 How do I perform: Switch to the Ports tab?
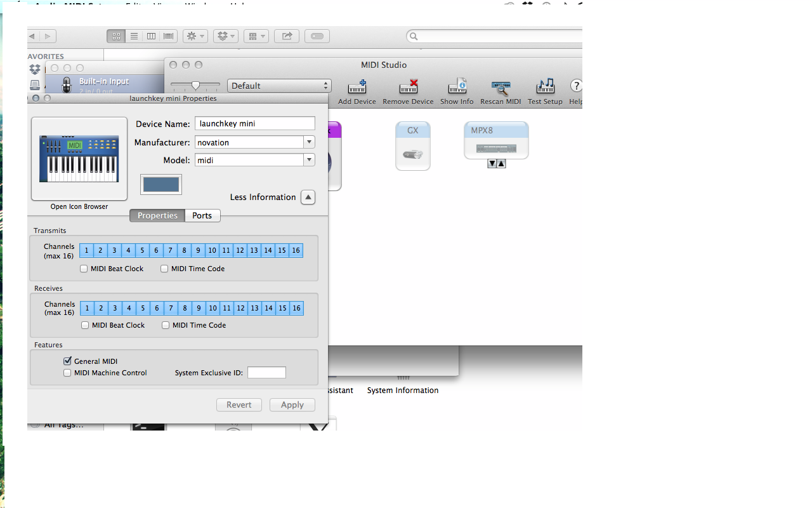click(x=202, y=215)
